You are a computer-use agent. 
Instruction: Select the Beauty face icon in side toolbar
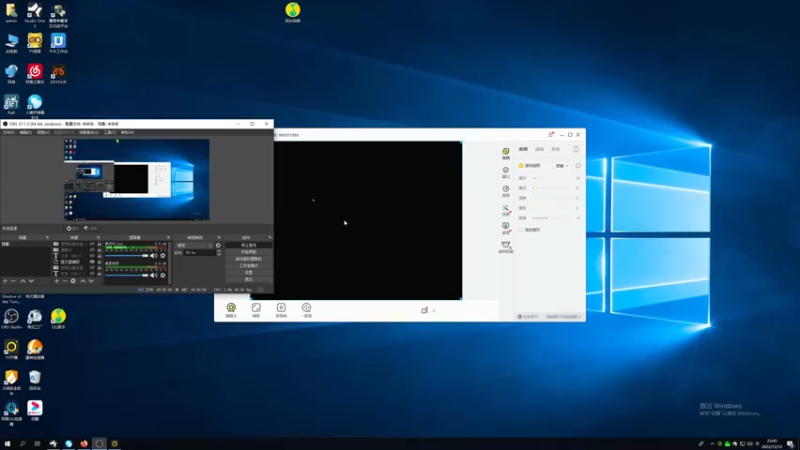click(x=506, y=154)
